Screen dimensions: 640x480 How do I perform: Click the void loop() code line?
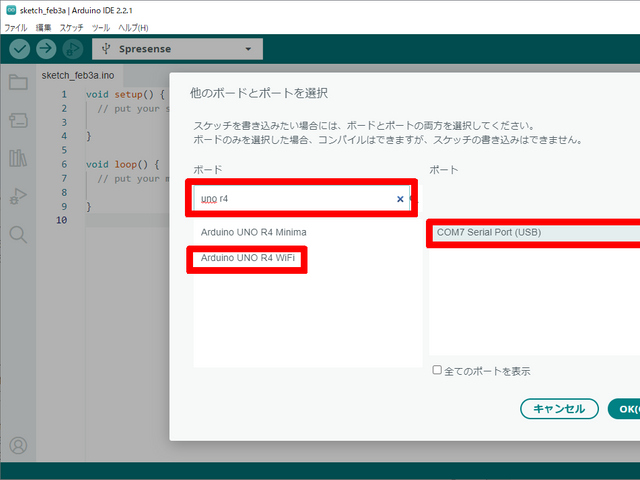click(123, 164)
